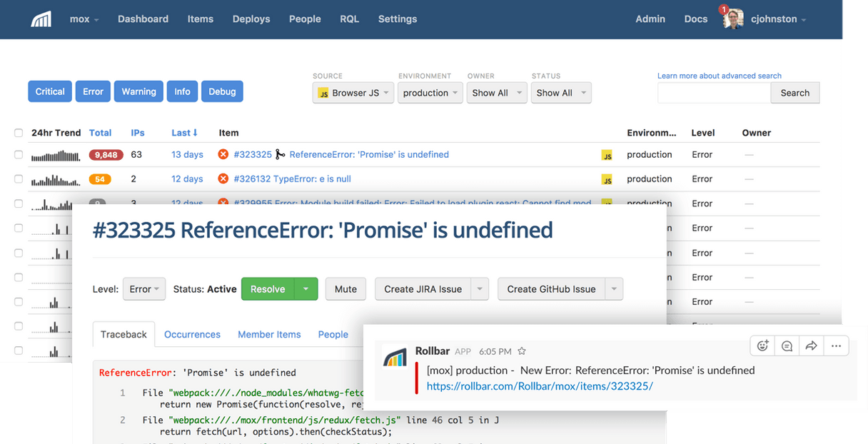Open the cjohnston profile avatar
This screenshot has height=444, width=868.
pos(733,19)
